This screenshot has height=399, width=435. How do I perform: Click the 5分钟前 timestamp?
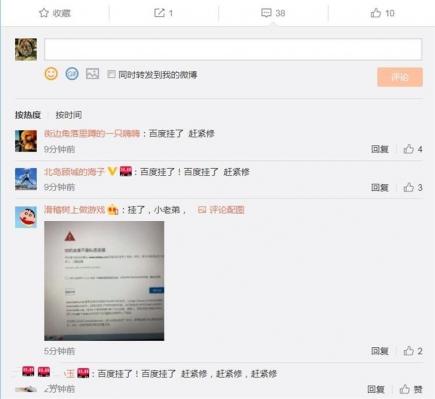(x=59, y=351)
